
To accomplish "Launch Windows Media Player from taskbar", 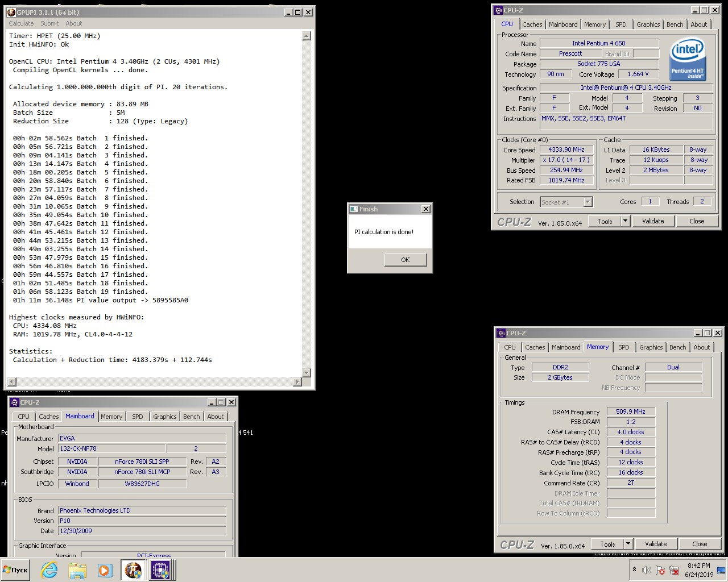I will [105, 570].
